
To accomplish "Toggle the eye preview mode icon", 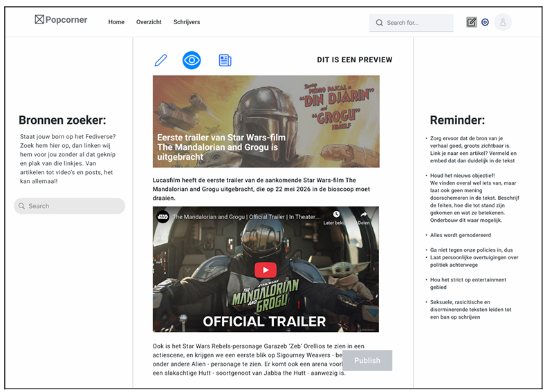I will pos(192,60).
